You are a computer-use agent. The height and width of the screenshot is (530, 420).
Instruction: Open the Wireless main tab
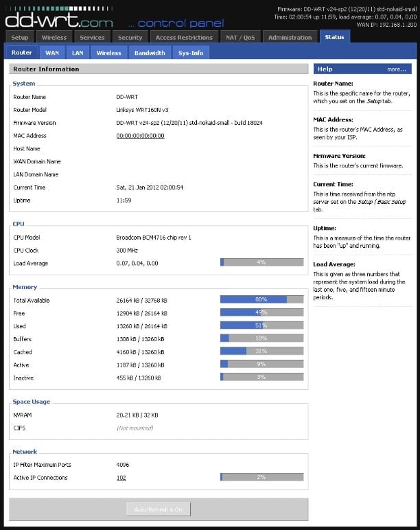[x=54, y=37]
